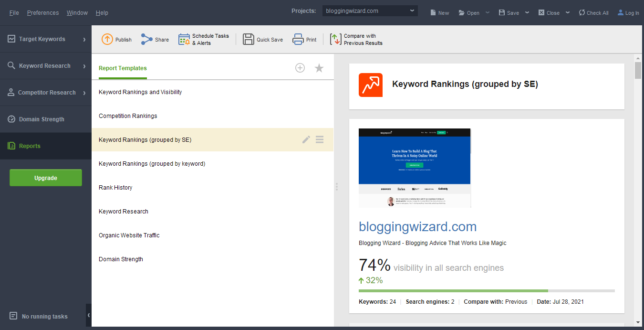This screenshot has height=330, width=644.
Task: Click the Log In user button
Action: pyautogui.click(x=628, y=13)
